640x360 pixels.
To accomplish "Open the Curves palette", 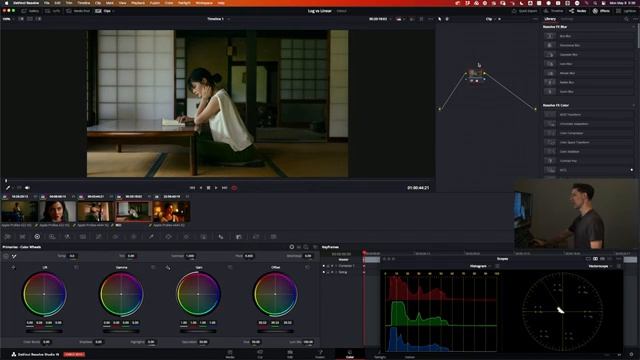I will [98, 237].
